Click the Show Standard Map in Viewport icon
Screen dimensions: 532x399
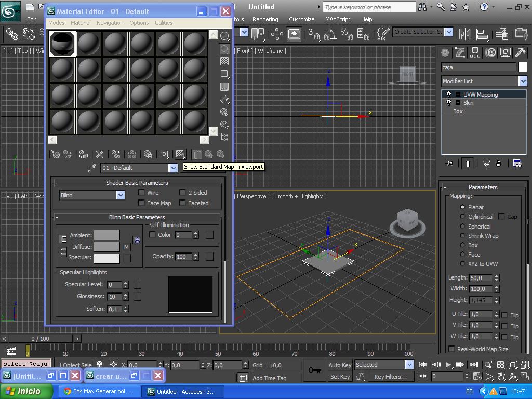pos(180,155)
